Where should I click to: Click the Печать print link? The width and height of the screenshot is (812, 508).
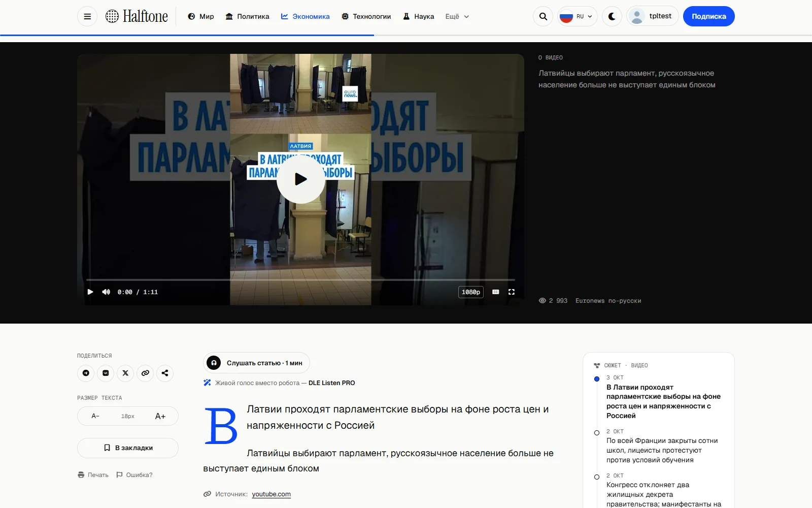click(93, 475)
